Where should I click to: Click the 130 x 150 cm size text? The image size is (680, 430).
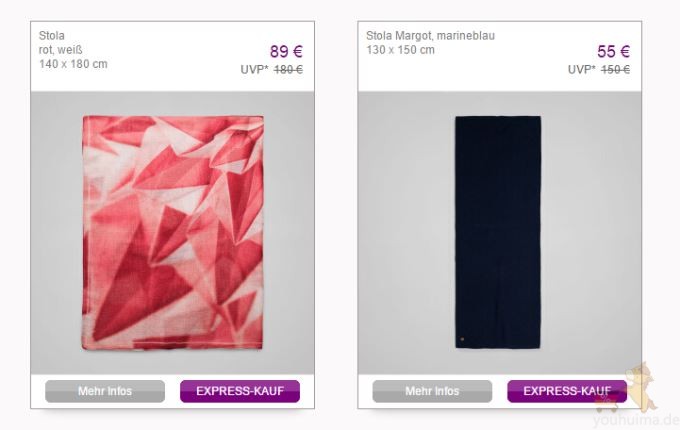(x=400, y=50)
